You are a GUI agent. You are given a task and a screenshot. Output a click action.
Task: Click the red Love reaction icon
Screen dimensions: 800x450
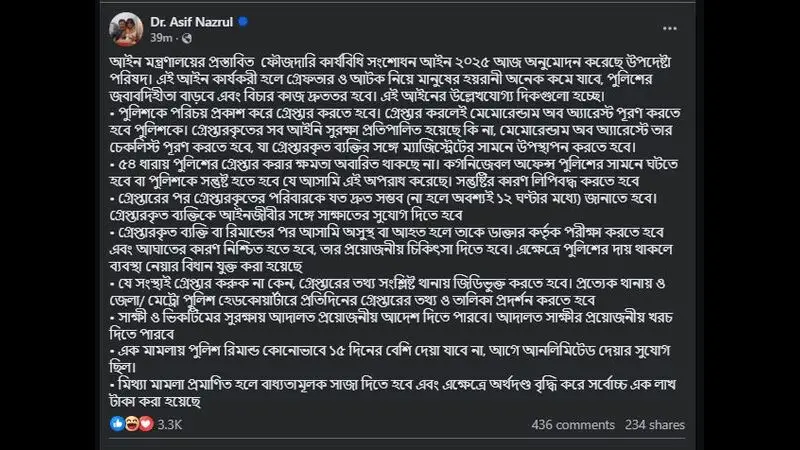pos(146,423)
